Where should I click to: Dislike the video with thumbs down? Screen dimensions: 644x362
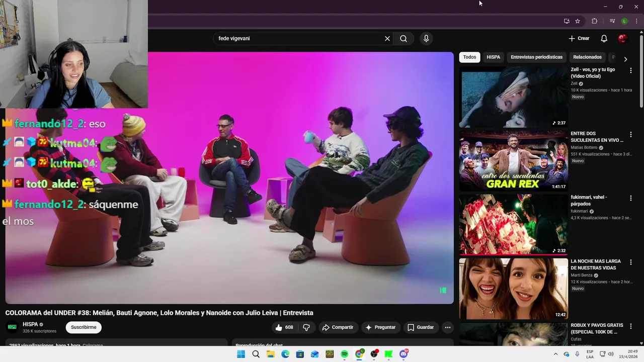click(x=306, y=327)
